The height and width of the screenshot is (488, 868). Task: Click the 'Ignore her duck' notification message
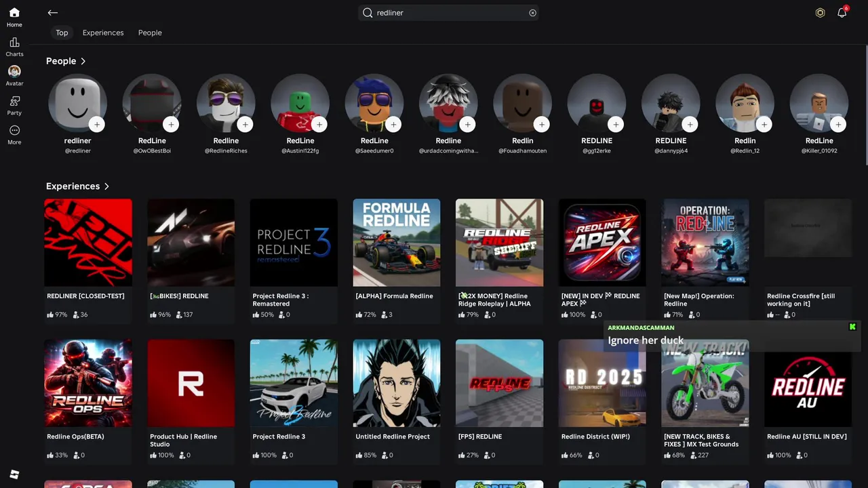click(646, 340)
